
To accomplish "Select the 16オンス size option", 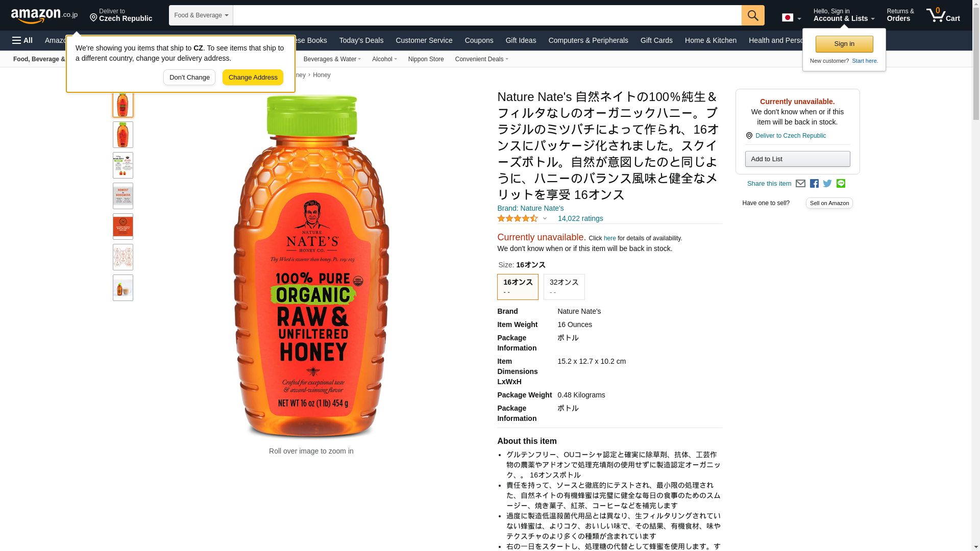I will point(518,287).
